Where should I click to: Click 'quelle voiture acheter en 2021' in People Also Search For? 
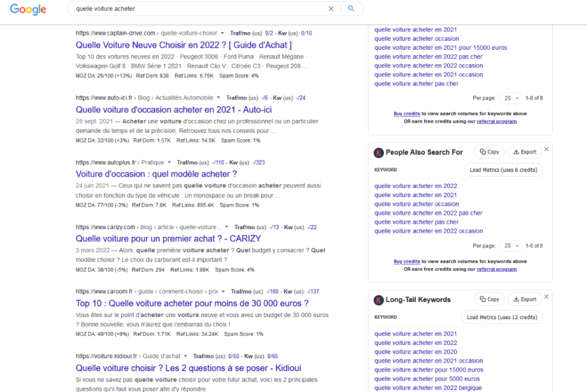coord(416,195)
